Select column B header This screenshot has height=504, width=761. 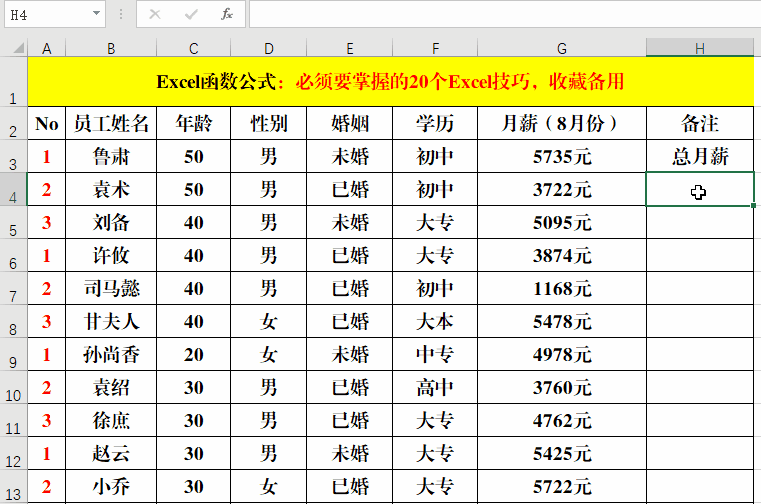pyautogui.click(x=111, y=49)
